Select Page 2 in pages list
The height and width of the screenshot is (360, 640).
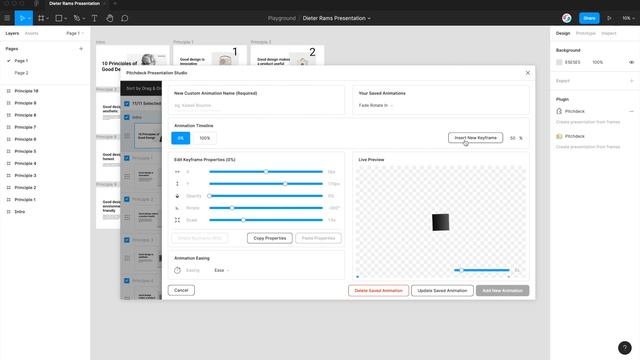21,73
